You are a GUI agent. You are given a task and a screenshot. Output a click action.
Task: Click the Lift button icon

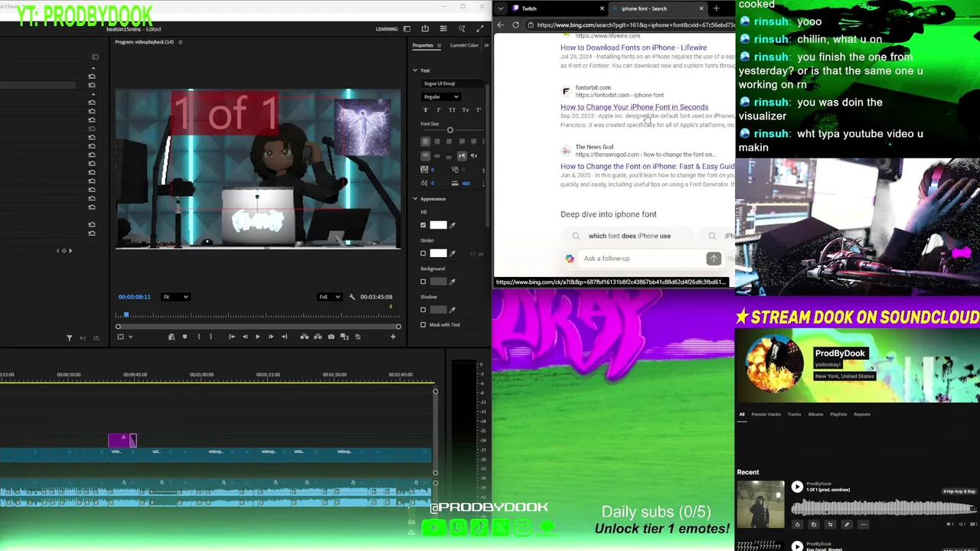coord(305,337)
